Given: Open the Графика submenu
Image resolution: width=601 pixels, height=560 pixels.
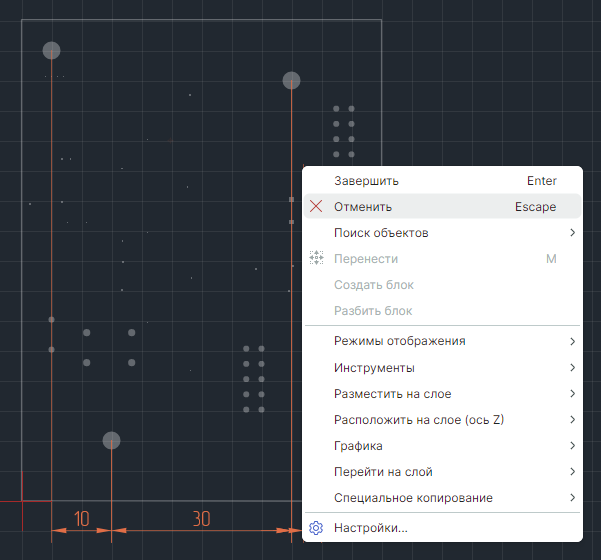Looking at the screenshot, I should [358, 446].
